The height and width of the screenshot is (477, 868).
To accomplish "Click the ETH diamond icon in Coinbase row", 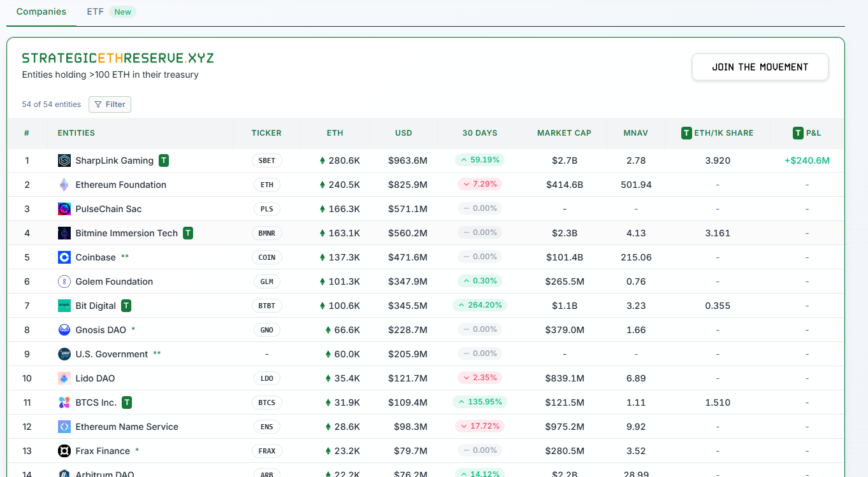I will (322, 258).
